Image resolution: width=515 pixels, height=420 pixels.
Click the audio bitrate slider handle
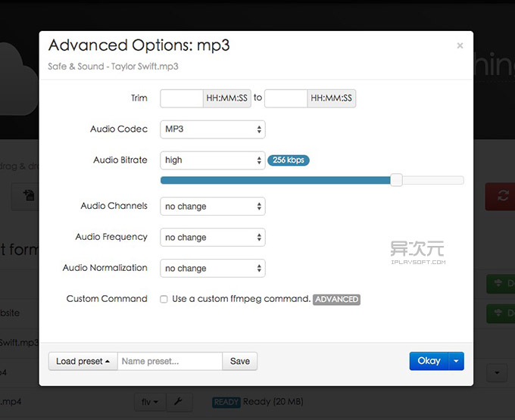[396, 180]
